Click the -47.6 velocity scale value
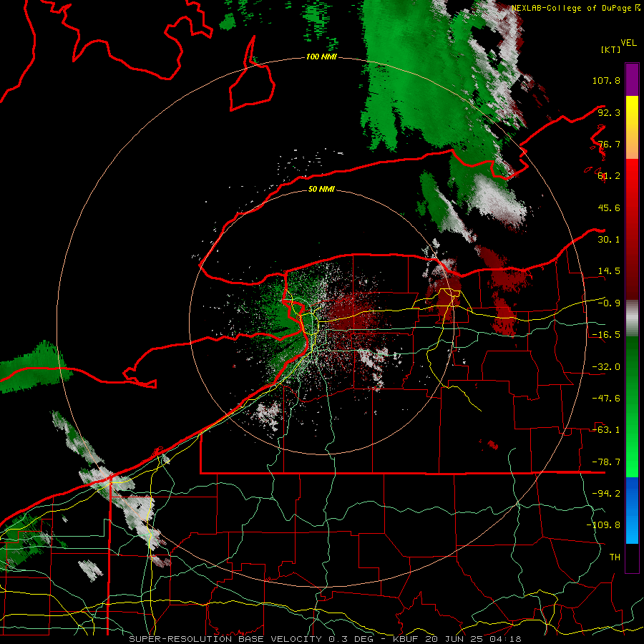This screenshot has width=644, height=644. pos(606,399)
